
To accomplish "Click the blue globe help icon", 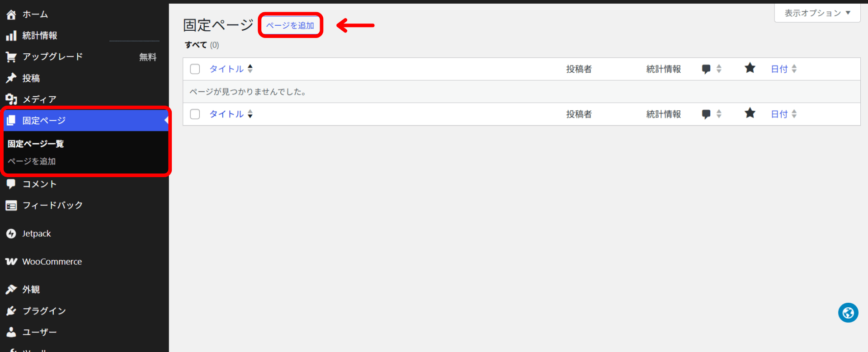I will [x=848, y=313].
